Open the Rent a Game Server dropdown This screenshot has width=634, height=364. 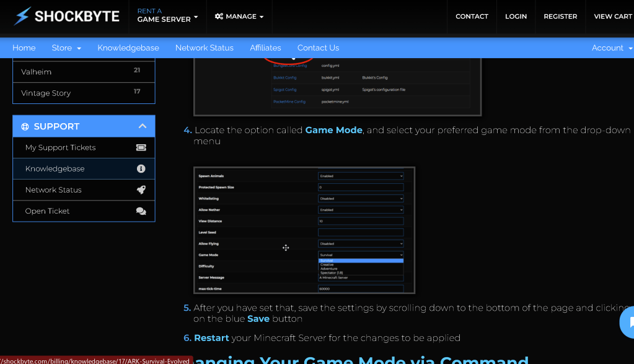tap(167, 15)
